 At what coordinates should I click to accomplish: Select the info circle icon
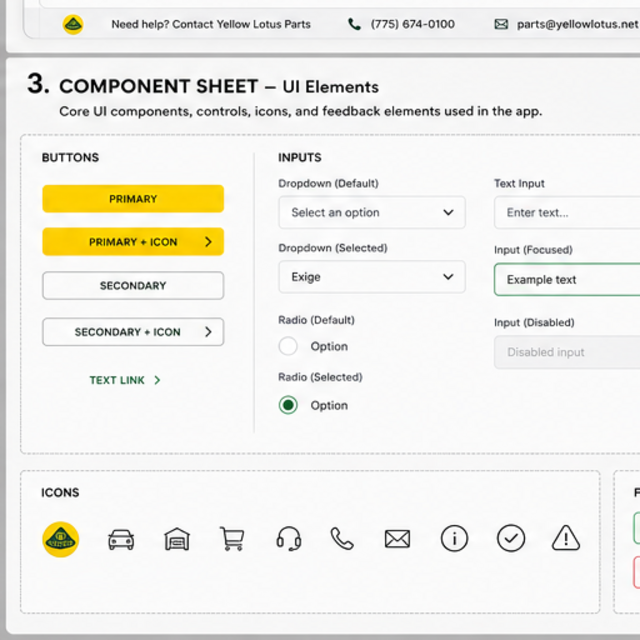click(x=454, y=538)
